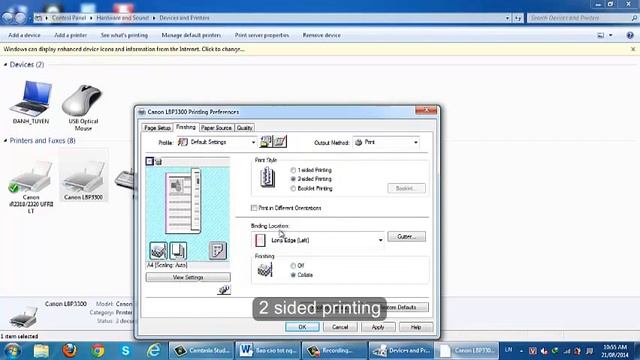Click Print server properties

tap(262, 35)
